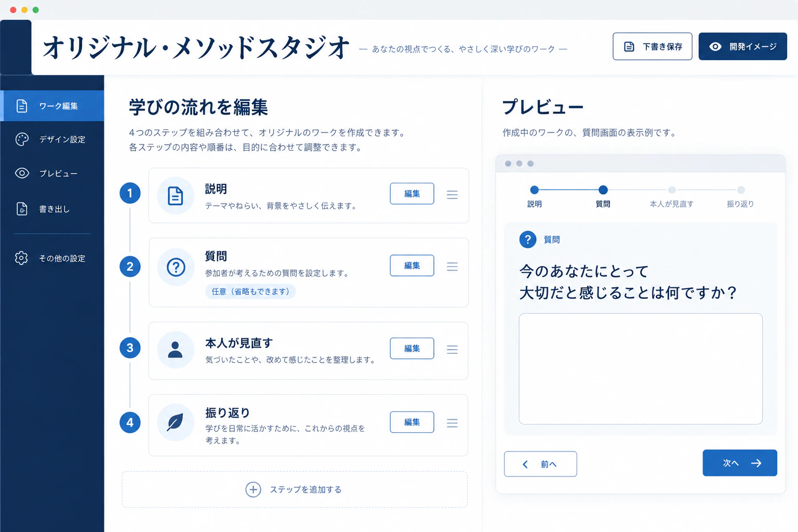Select 本人が見直す progress marker in preview
798x532 pixels.
672,190
